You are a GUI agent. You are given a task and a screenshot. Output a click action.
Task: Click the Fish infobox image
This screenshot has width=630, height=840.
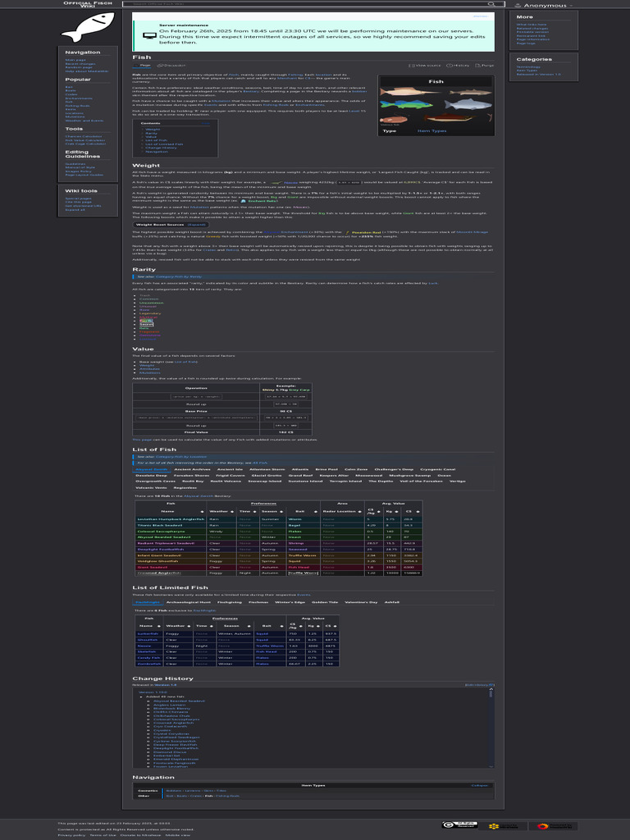point(436,105)
